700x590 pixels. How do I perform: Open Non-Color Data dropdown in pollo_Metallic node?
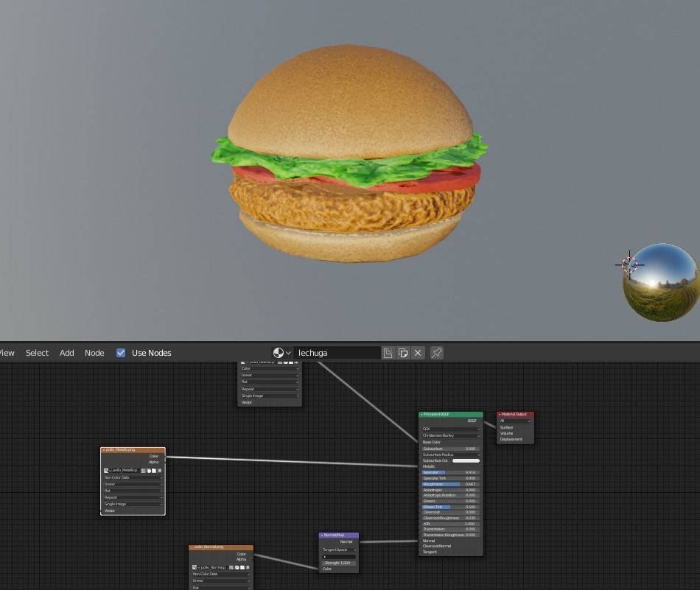click(x=133, y=477)
